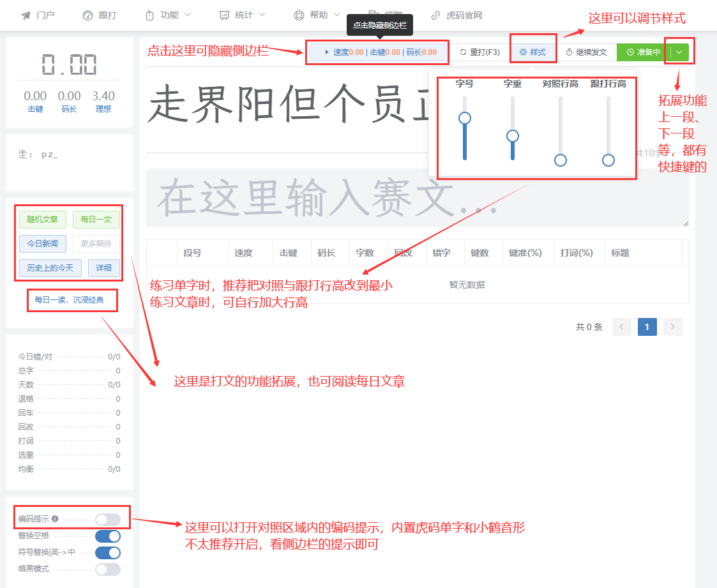Expand the green arrow next to 准备中
717x588 pixels.
679,52
